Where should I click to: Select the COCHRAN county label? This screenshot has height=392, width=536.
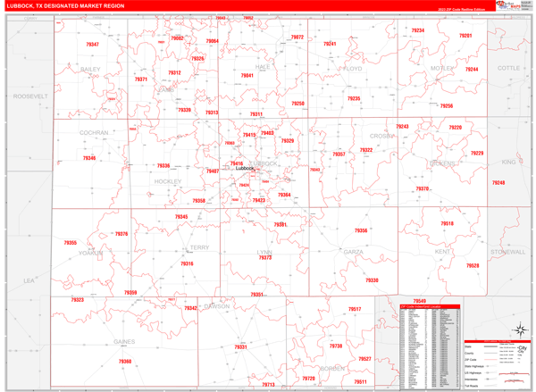(94, 133)
